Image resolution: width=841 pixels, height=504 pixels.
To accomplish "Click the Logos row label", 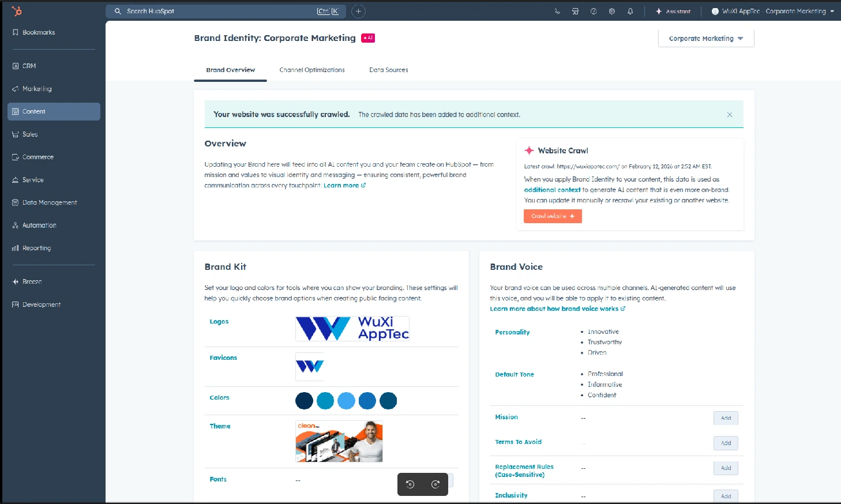I will click(x=219, y=321).
